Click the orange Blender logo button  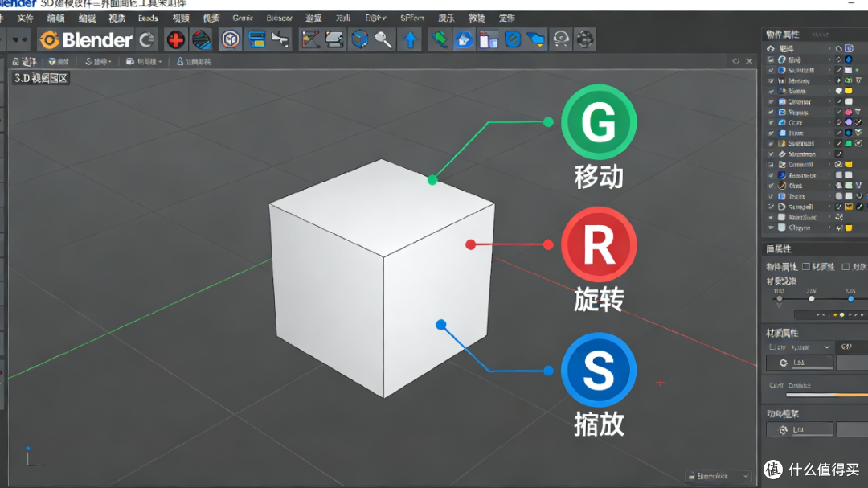(x=86, y=40)
